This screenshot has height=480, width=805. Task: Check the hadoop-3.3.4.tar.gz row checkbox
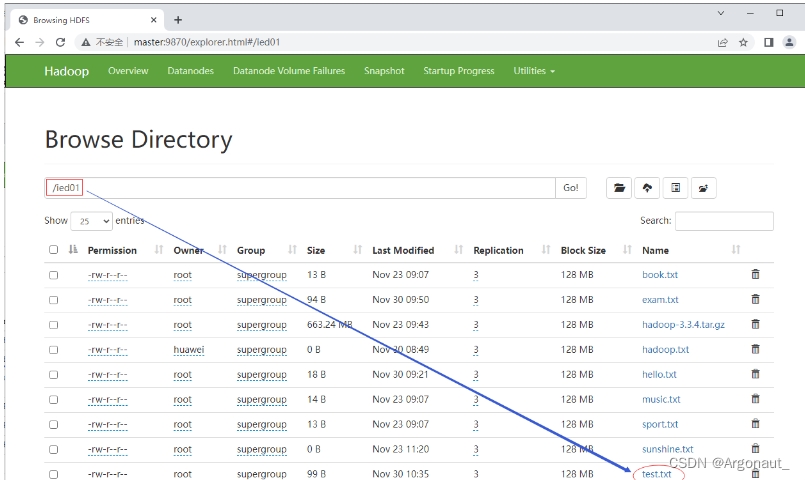coord(53,325)
